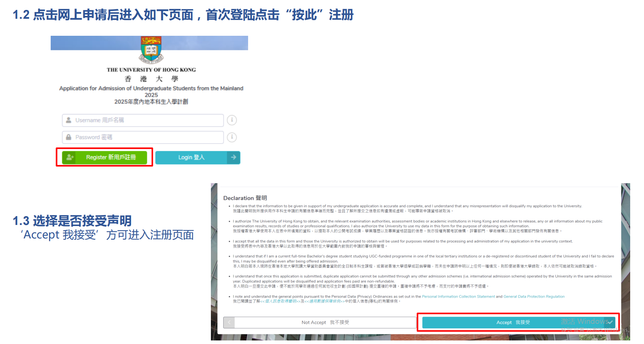
Task: Click 'THE UNIVERSITY OF HONG KONG' title text
Action: (x=151, y=70)
